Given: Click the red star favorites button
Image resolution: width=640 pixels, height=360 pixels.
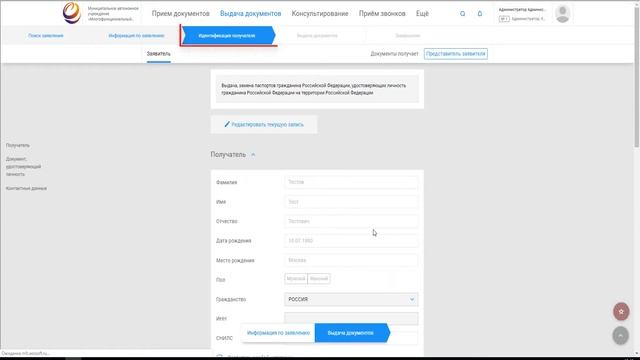Looking at the screenshot, I should [x=621, y=311].
